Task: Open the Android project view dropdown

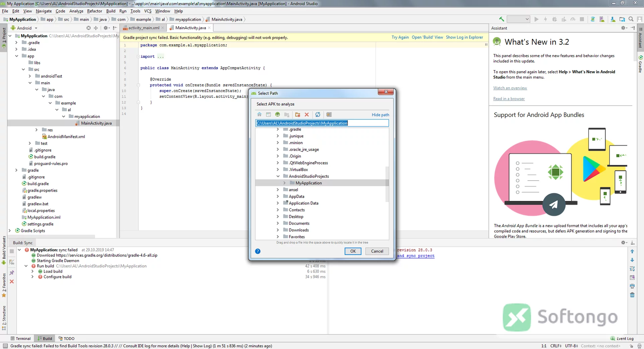Action: pyautogui.click(x=24, y=28)
